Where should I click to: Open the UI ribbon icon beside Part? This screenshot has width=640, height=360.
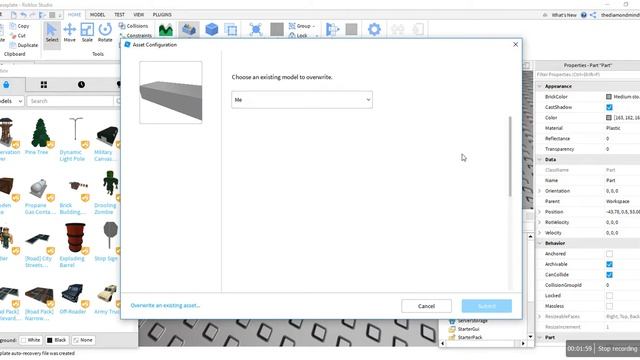pyautogui.click(x=231, y=30)
